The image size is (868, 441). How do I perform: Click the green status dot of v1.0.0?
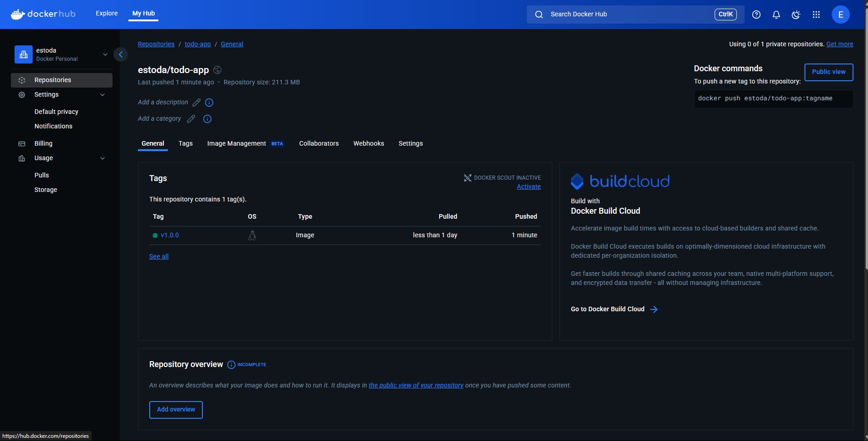click(155, 235)
